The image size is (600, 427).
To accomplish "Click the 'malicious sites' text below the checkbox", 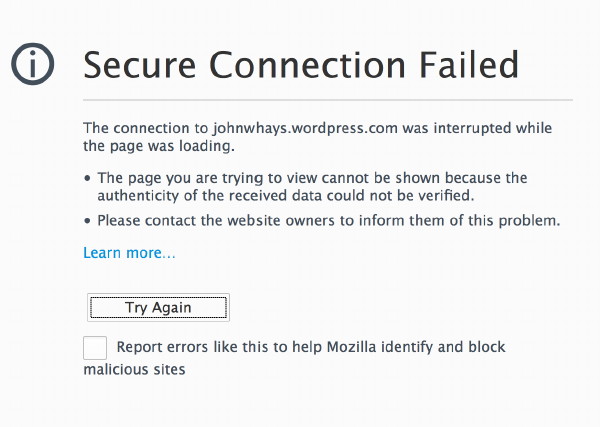I will (x=135, y=369).
